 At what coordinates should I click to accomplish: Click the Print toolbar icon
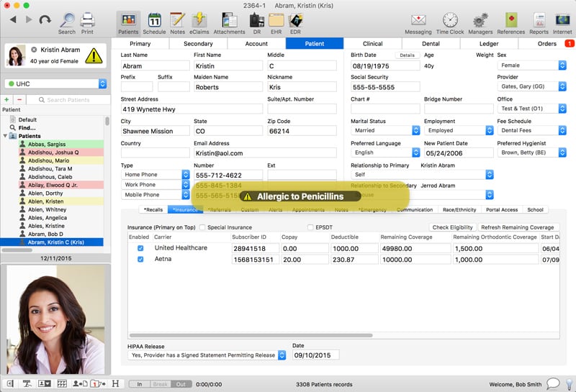click(x=87, y=24)
